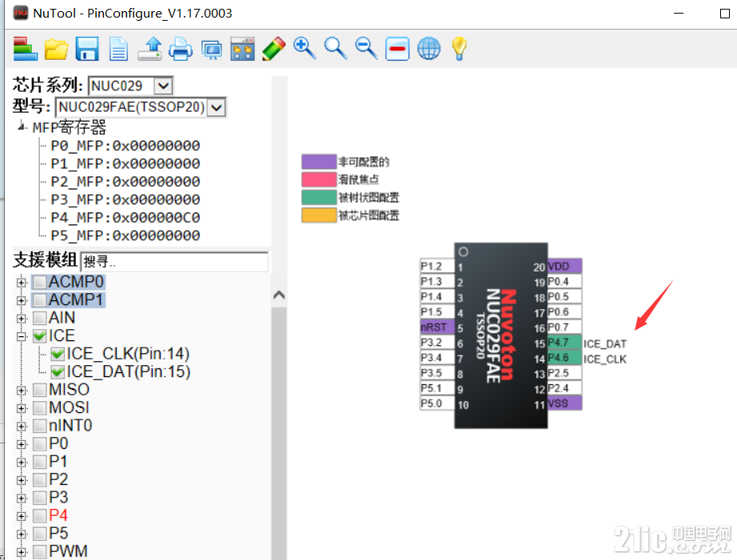Screen dimensions: 737x560
Task: Save configuration with the floppy disk icon
Action: 87,49
